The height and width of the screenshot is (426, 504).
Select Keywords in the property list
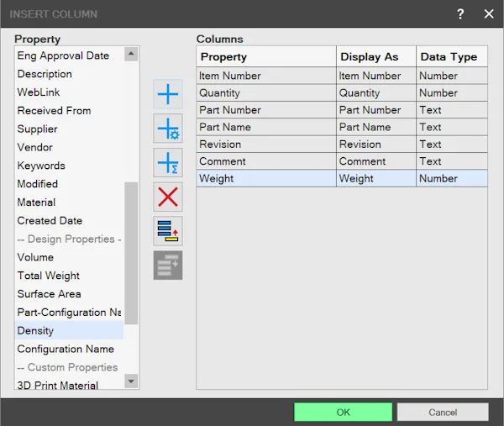coord(69,166)
